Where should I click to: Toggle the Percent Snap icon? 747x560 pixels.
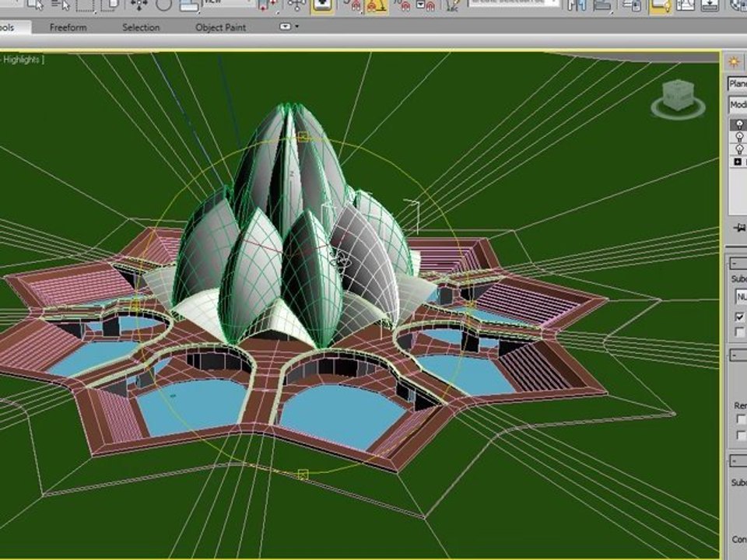[402, 5]
